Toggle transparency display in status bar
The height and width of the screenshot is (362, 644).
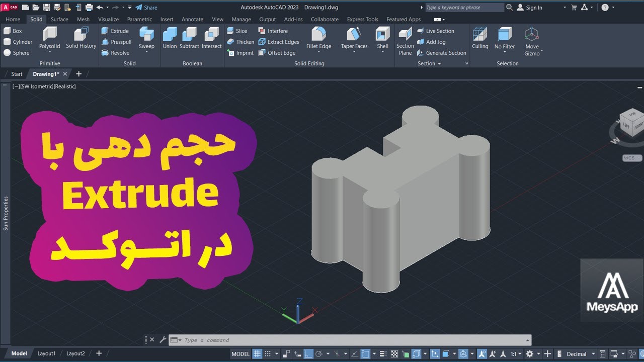tap(394, 354)
